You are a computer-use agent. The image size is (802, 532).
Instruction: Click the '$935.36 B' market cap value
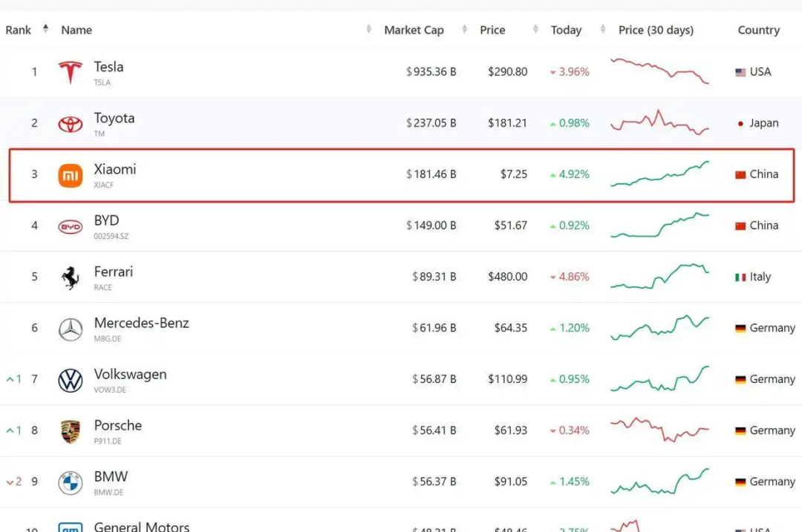(431, 72)
